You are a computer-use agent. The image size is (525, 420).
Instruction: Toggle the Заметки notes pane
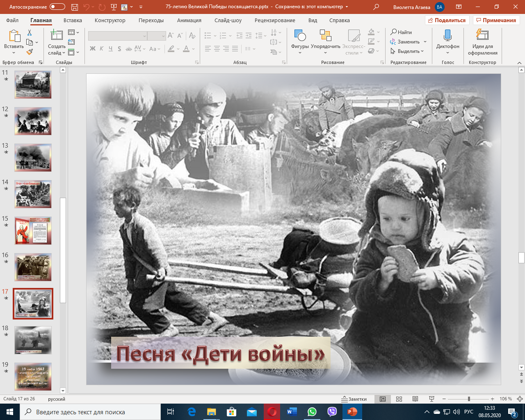point(354,399)
